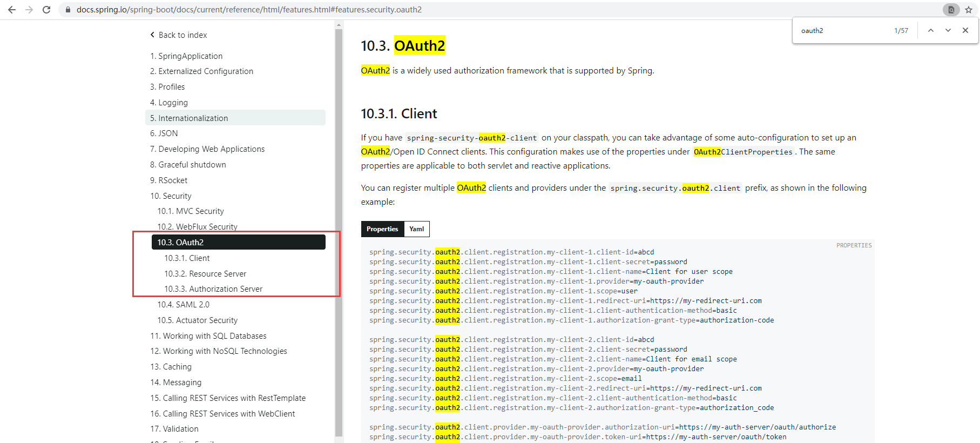Screen dimensions: 980x443
Task: Open 12. Working with NoSQL Technologies
Action: (x=219, y=351)
